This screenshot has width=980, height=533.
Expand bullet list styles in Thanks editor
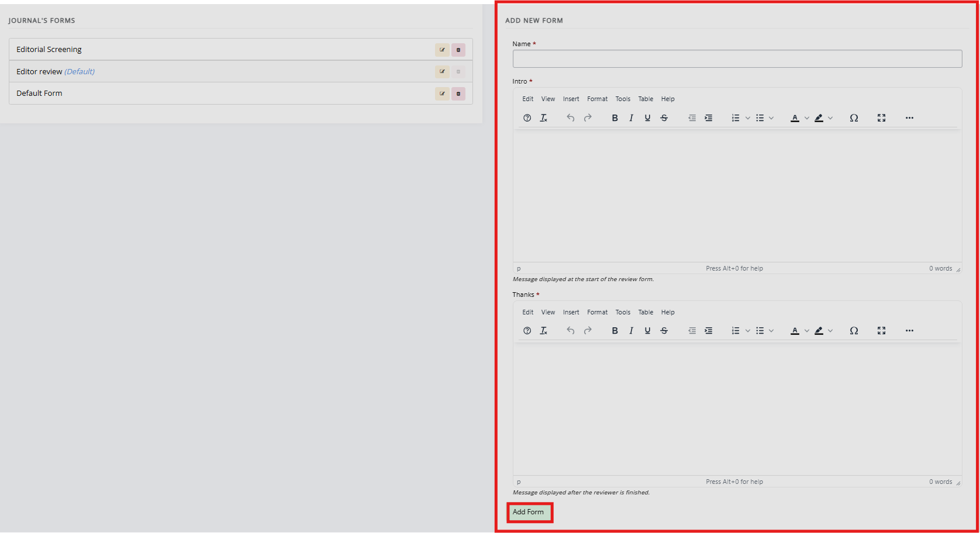tap(771, 331)
